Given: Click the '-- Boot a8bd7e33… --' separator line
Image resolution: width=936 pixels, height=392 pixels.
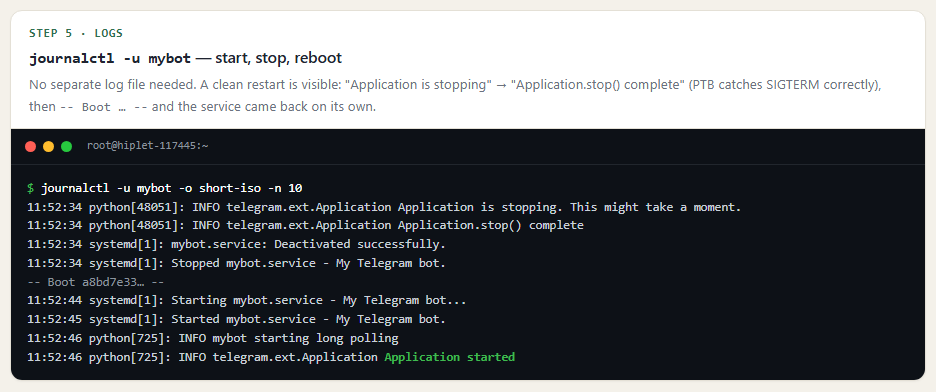Looking at the screenshot, I should coord(96,282).
